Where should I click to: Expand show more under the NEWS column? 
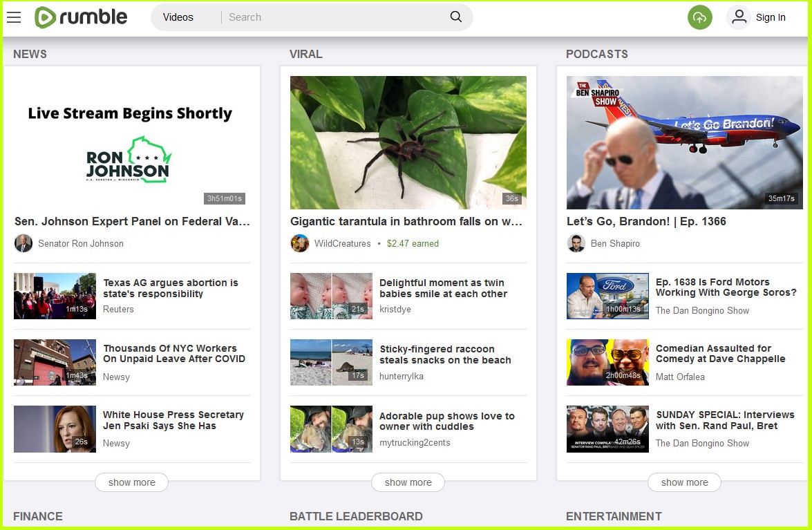click(131, 482)
